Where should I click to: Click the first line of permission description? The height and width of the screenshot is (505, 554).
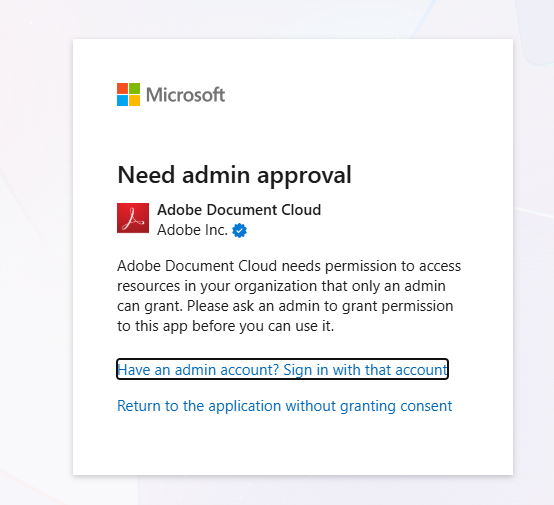point(289,266)
